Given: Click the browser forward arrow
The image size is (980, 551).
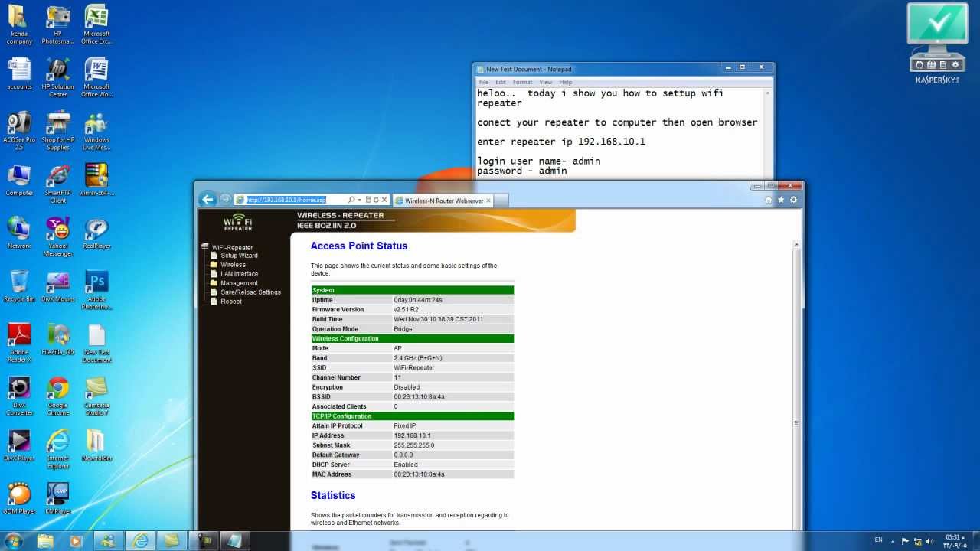Looking at the screenshot, I should tap(225, 199).
